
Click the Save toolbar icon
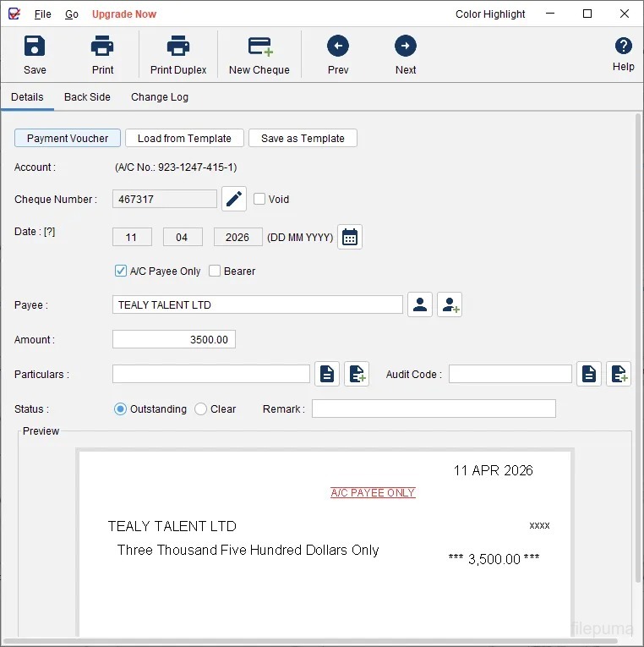[x=35, y=55]
